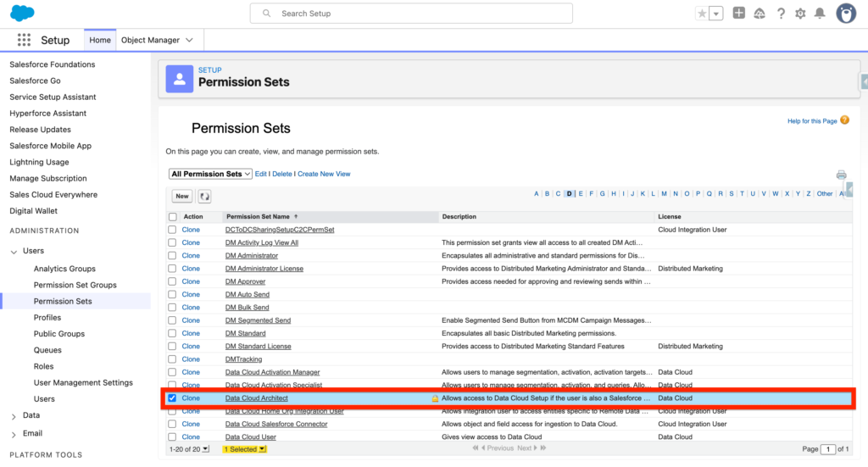Viewport: 868px width, 467px height.
Task: Open the App Launcher grid icon
Action: [x=24, y=40]
